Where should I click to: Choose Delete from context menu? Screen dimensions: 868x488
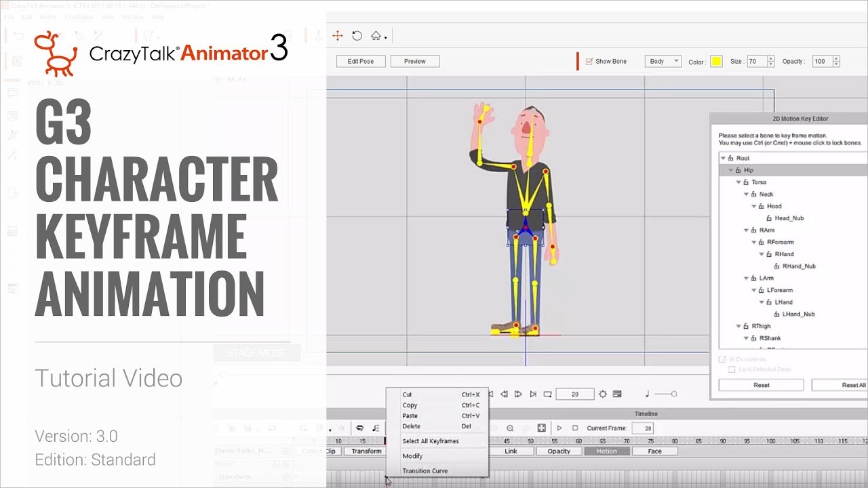click(x=437, y=426)
